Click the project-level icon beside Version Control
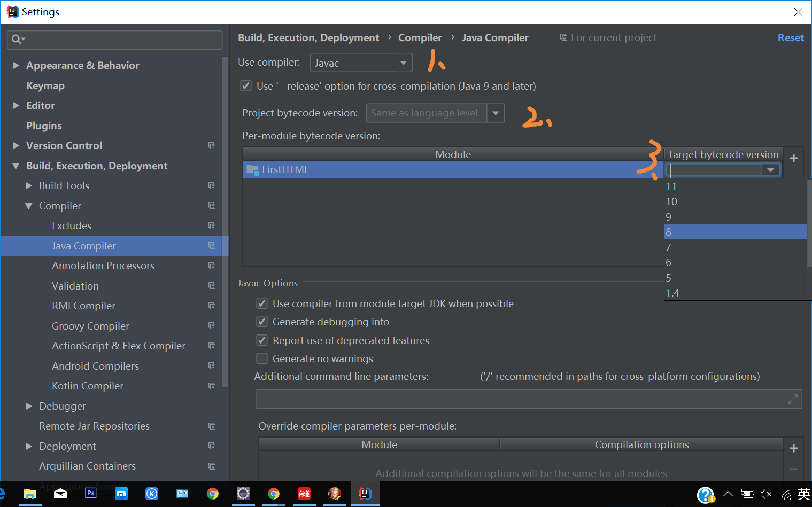 (x=212, y=145)
